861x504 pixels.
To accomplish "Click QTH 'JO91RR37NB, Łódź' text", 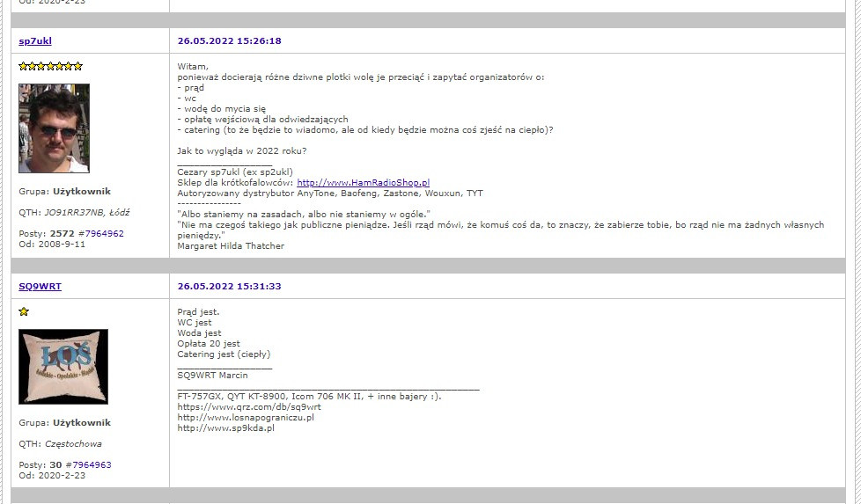I will [x=87, y=213].
